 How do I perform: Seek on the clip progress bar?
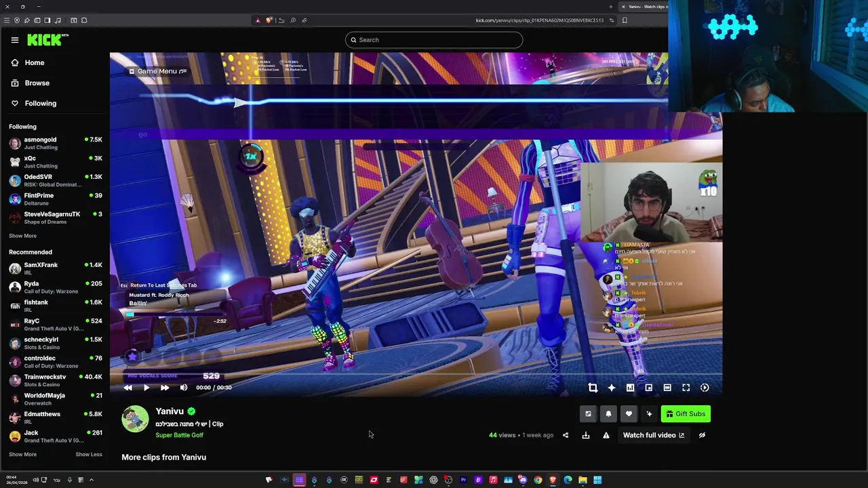coord(416,374)
